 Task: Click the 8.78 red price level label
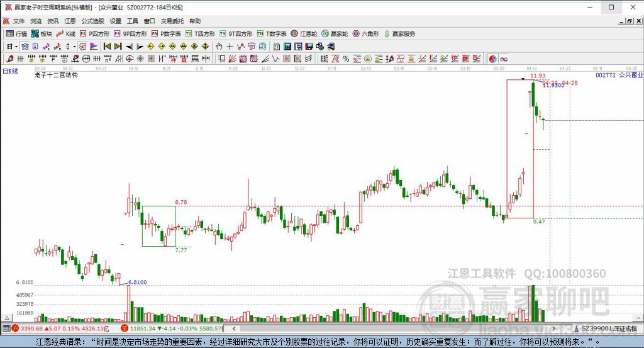(181, 202)
